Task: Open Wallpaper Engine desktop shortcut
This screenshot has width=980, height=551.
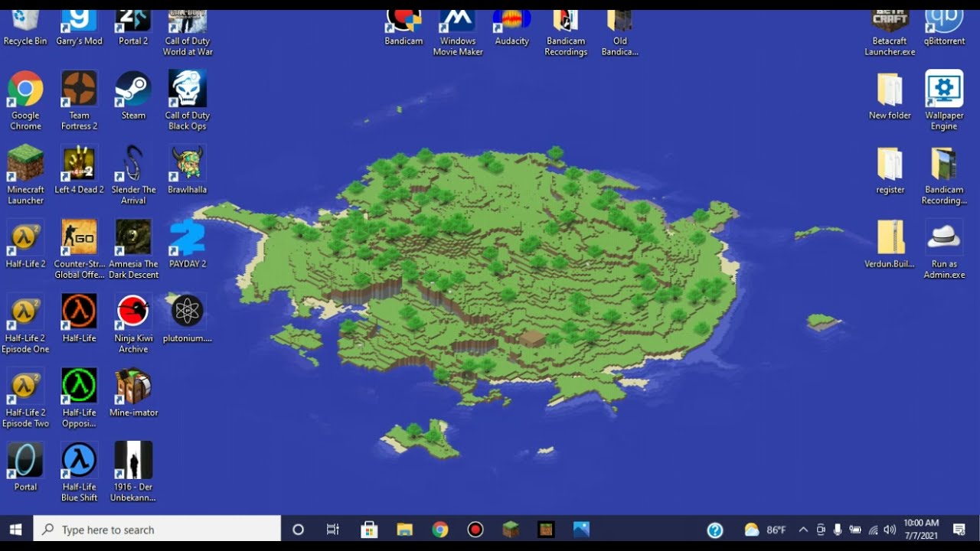Action: [x=944, y=100]
